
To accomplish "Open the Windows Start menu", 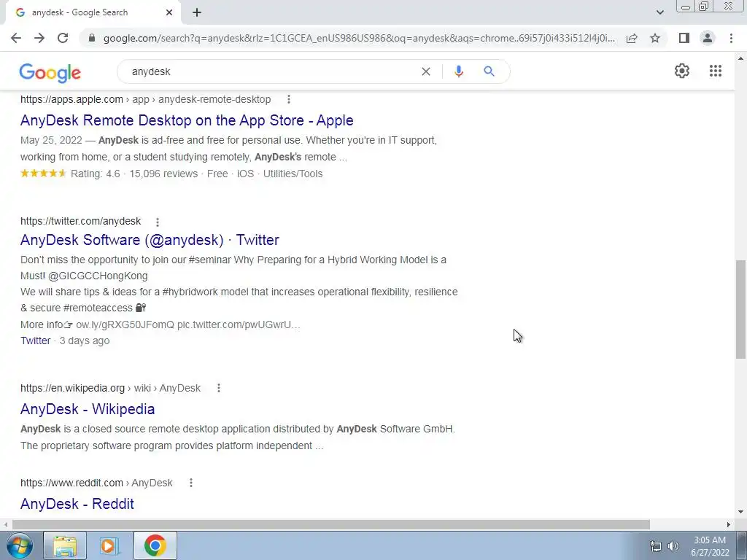I will pyautogui.click(x=18, y=545).
